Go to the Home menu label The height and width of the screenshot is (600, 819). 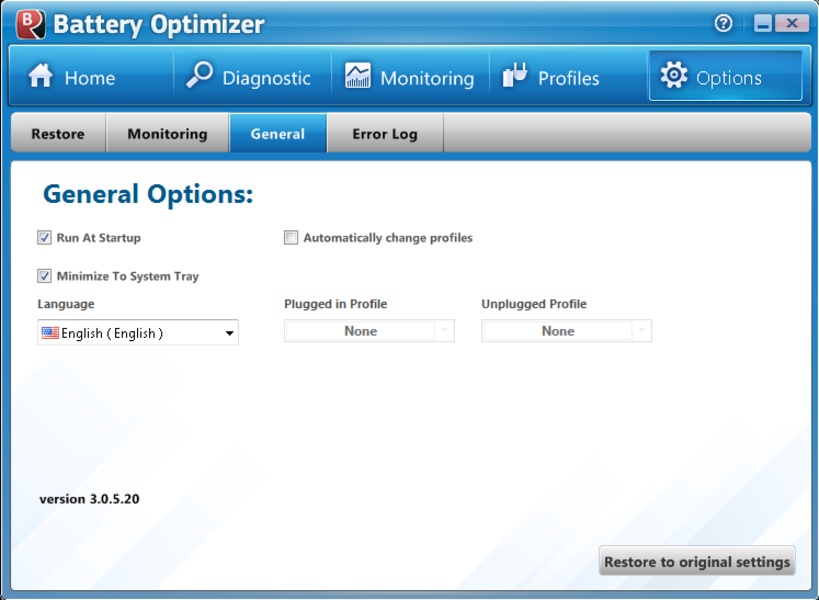pyautogui.click(x=90, y=78)
